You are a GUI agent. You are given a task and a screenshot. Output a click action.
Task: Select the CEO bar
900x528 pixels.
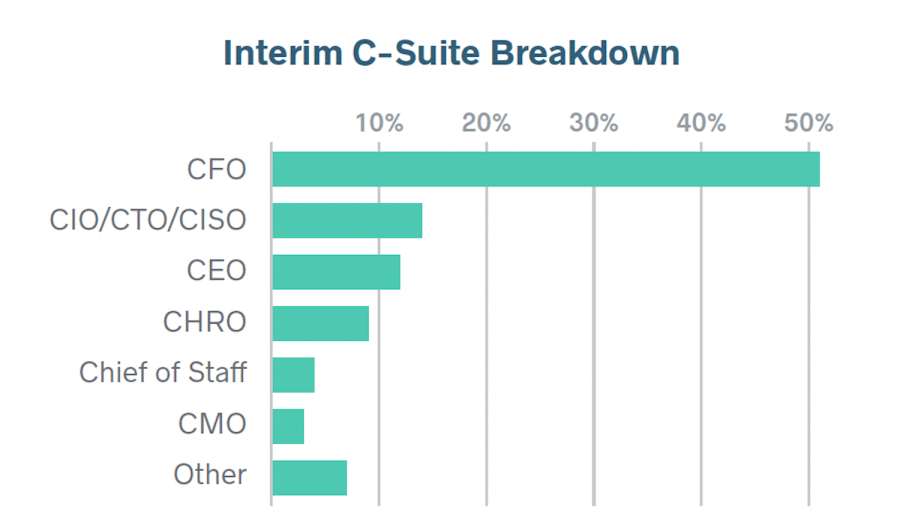pyautogui.click(x=336, y=272)
